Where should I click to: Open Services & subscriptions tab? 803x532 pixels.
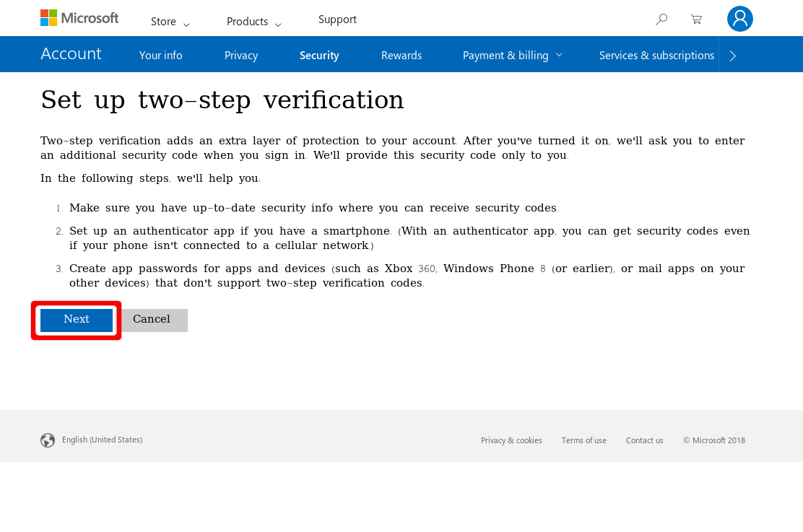[656, 56]
